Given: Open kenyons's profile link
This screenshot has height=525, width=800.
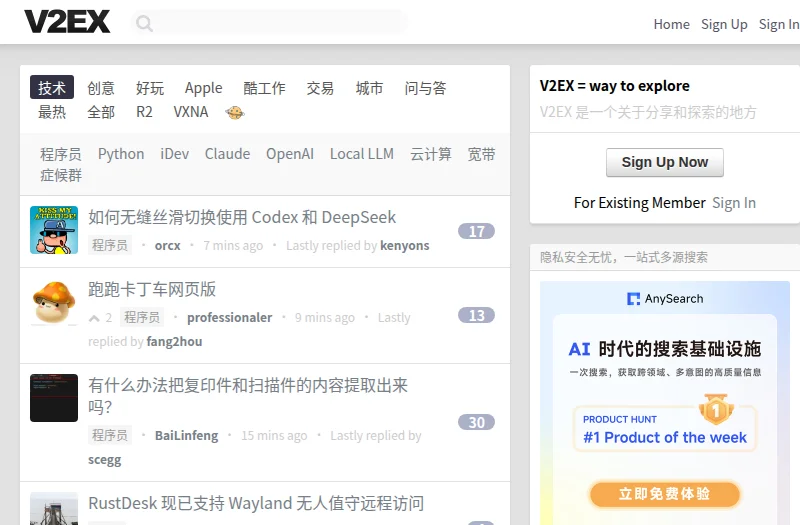Looking at the screenshot, I should [x=405, y=246].
